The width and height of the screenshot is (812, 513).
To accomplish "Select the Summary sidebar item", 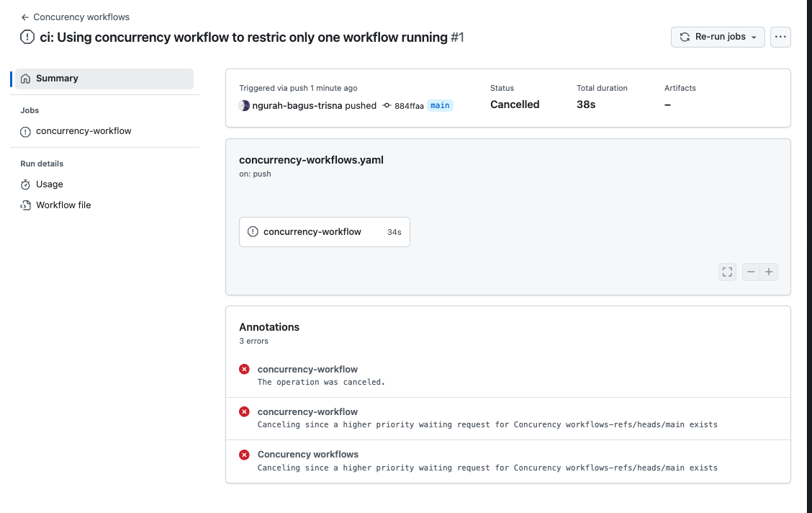I will (57, 79).
